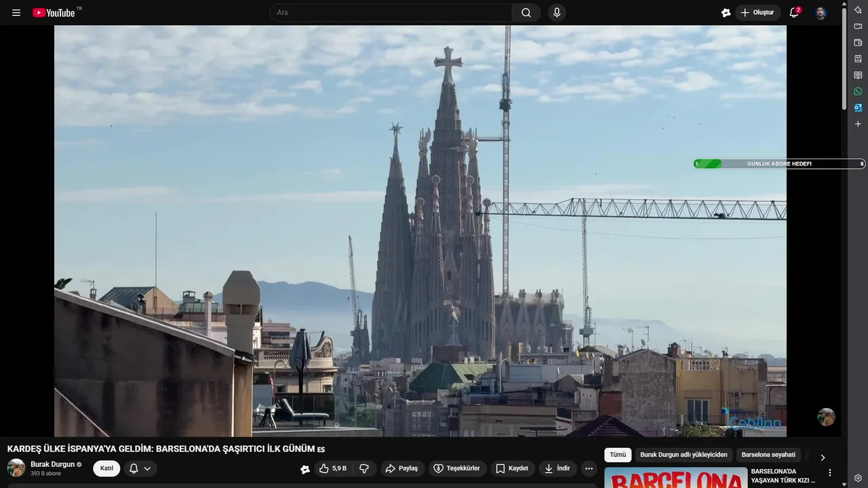This screenshot has width=868, height=488.
Task: Click the Oluştur create button
Action: [758, 13]
